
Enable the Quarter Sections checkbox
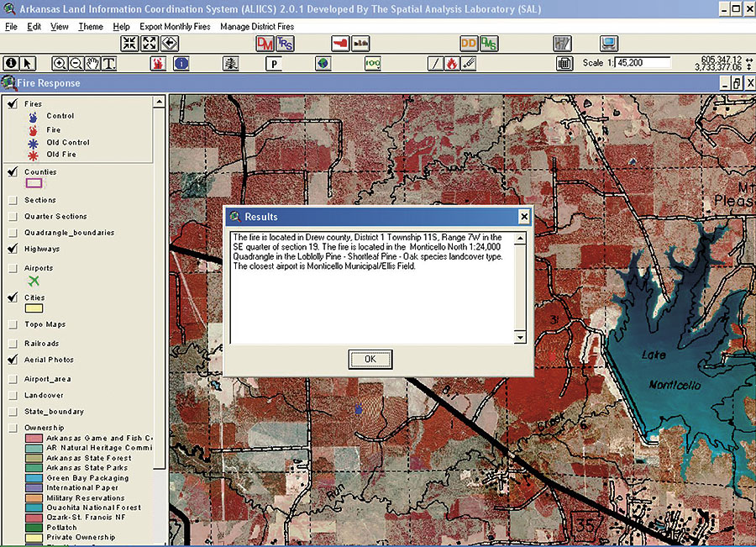[13, 217]
